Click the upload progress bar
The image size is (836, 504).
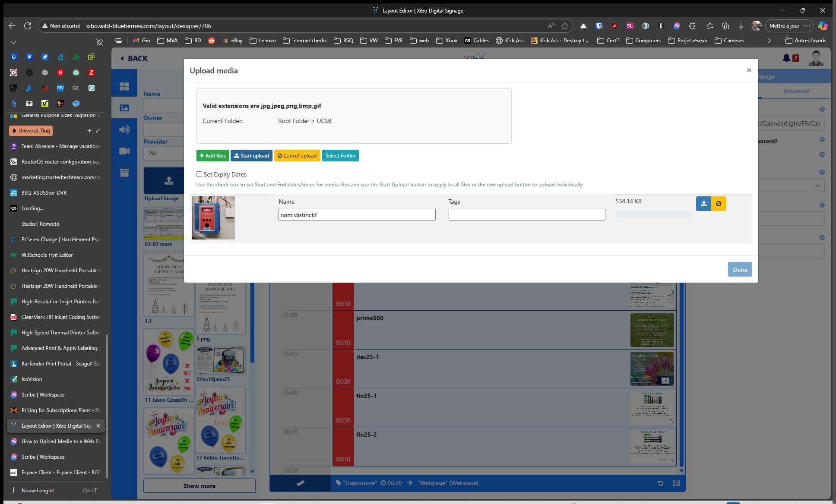pos(653,214)
